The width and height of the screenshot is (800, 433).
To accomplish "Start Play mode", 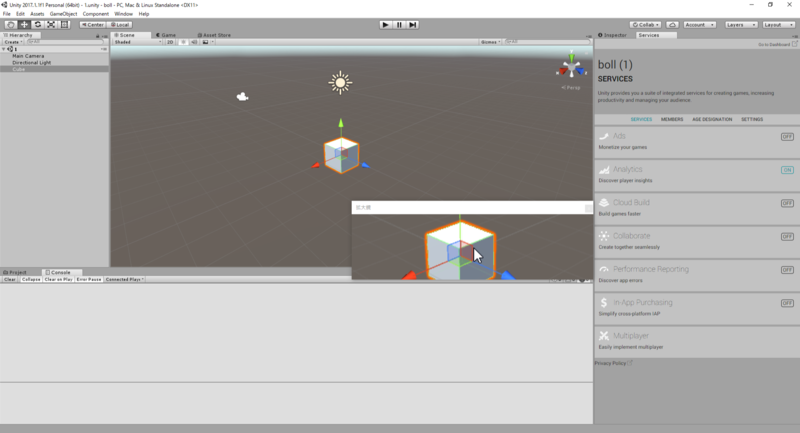I will tap(386, 24).
